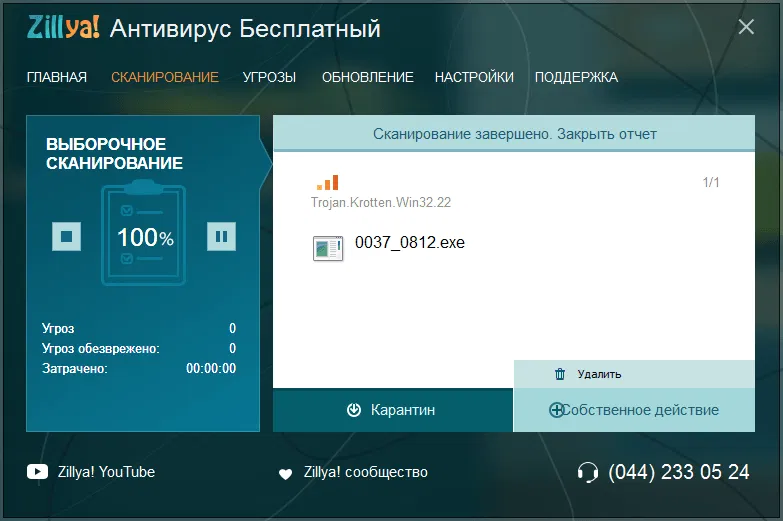Click the plus icon on Собственное действие

(556, 410)
